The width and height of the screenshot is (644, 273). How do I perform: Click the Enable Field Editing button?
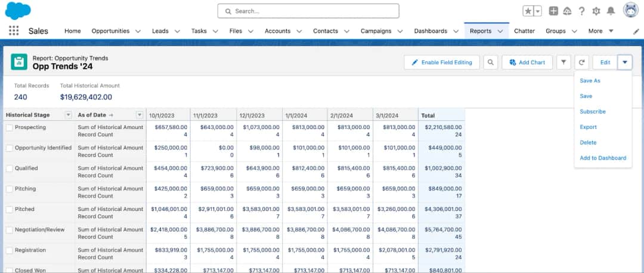(x=441, y=63)
